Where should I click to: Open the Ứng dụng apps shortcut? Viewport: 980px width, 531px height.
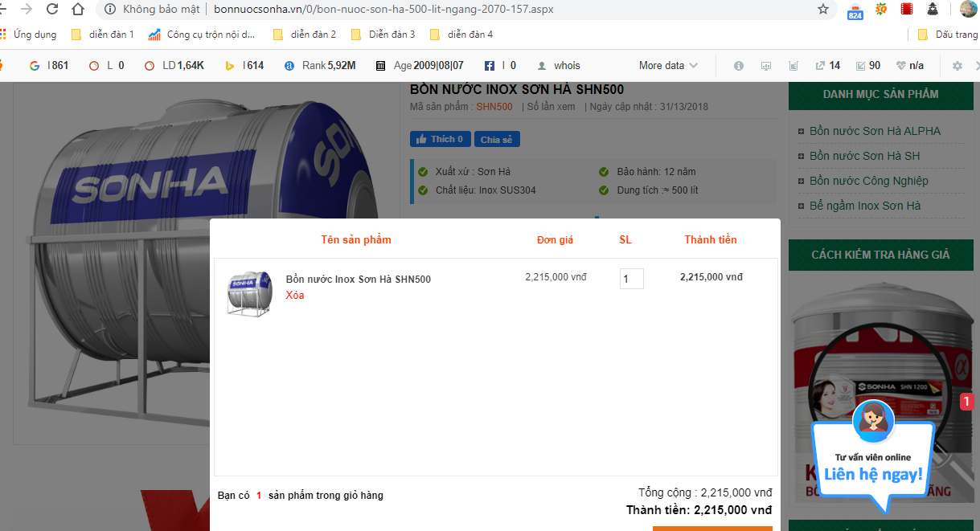tap(29, 35)
